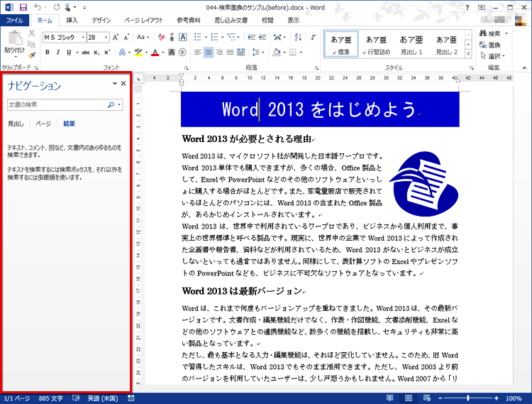The width and height of the screenshot is (532, 404).
Task: Select the 見出し tab in navigation pane
Action: (16, 124)
